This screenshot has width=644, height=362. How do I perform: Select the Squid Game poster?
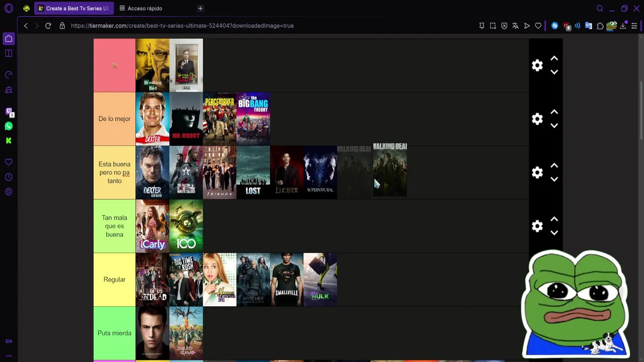coord(186,333)
